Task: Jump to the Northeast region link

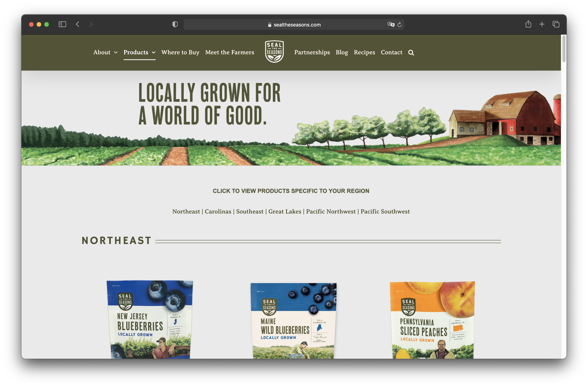Action: point(186,212)
